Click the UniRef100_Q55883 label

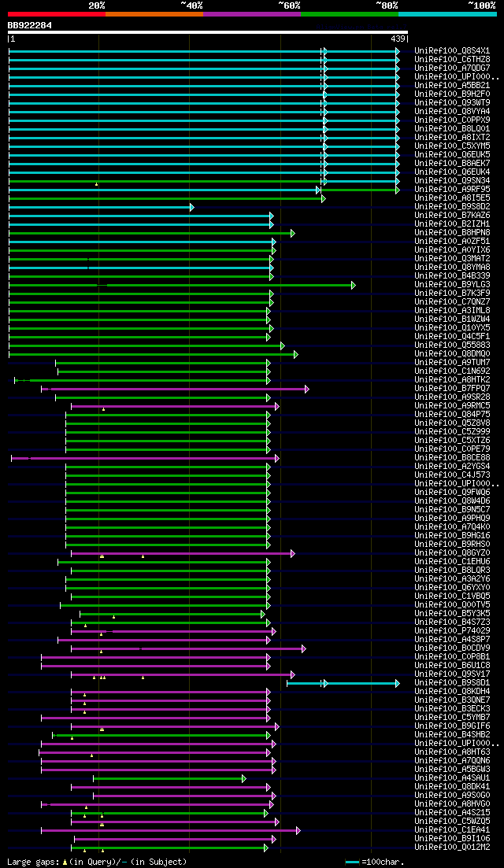pyautogui.click(x=452, y=345)
